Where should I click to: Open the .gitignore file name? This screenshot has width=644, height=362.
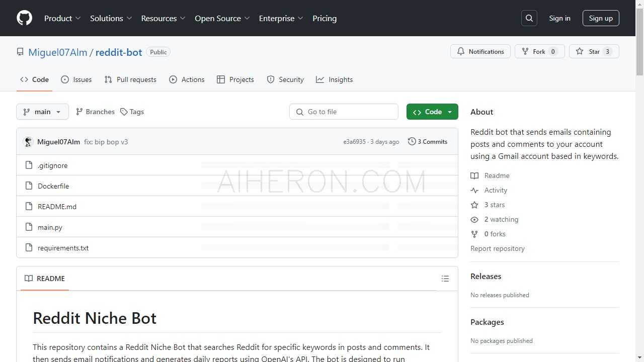pyautogui.click(x=52, y=165)
